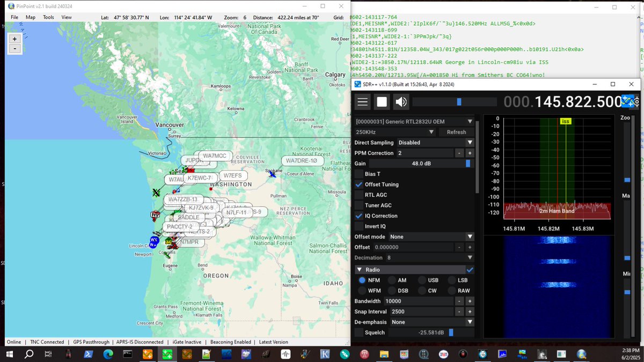The height and width of the screenshot is (362, 644).
Task: Click the Bandwidth input field
Action: click(418, 301)
